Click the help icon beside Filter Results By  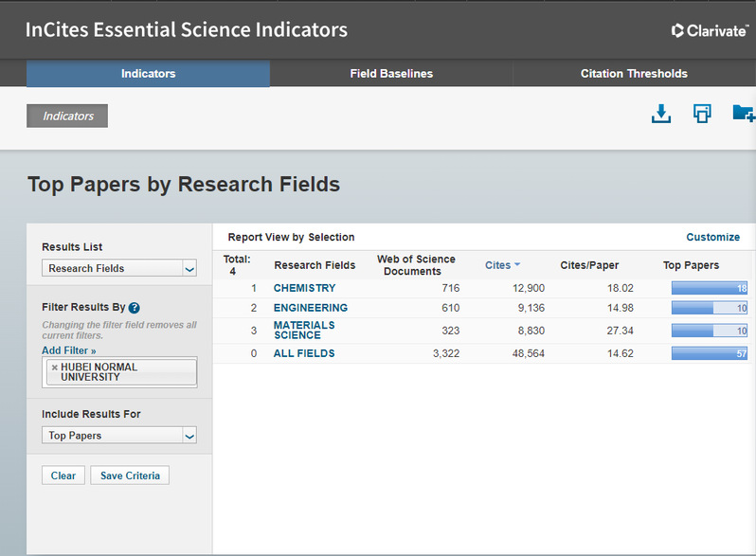135,308
